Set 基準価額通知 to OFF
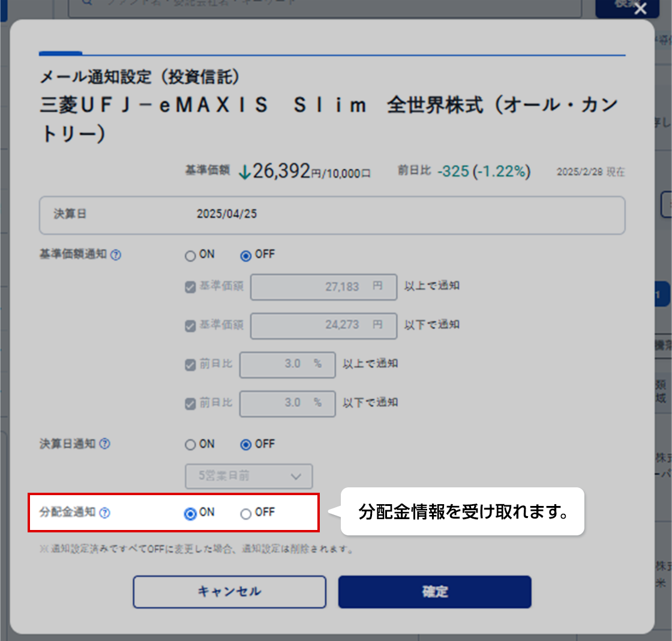 [x=245, y=256]
